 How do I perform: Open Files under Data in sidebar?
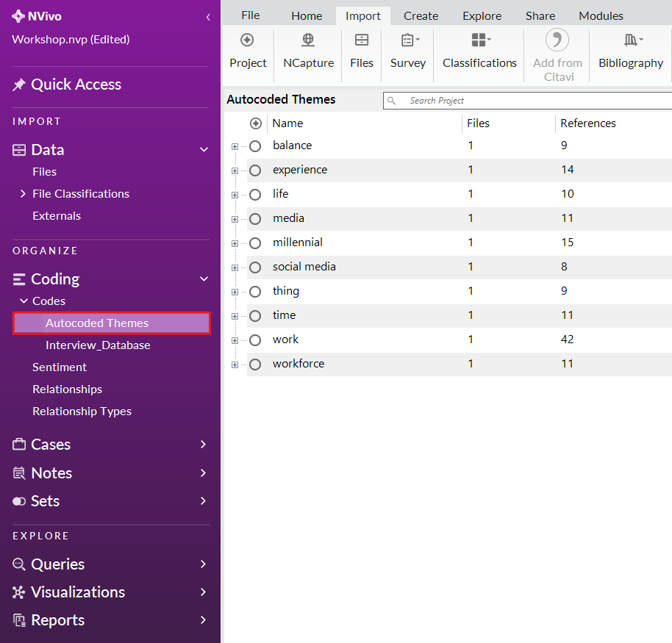click(45, 172)
